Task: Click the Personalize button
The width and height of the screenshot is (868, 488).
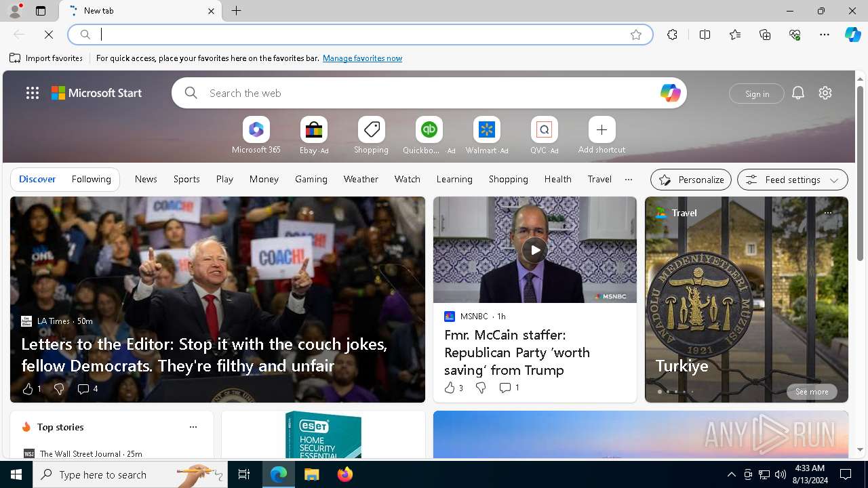Action: (691, 180)
